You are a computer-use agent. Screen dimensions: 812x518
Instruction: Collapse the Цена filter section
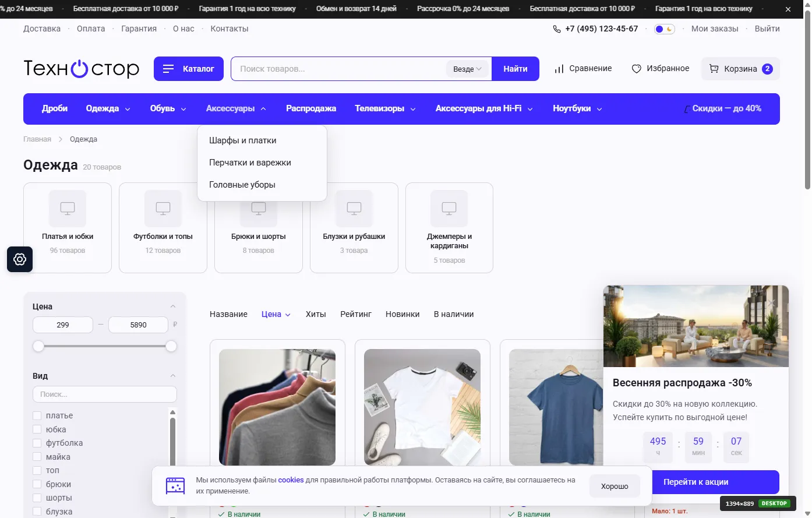[172, 306]
